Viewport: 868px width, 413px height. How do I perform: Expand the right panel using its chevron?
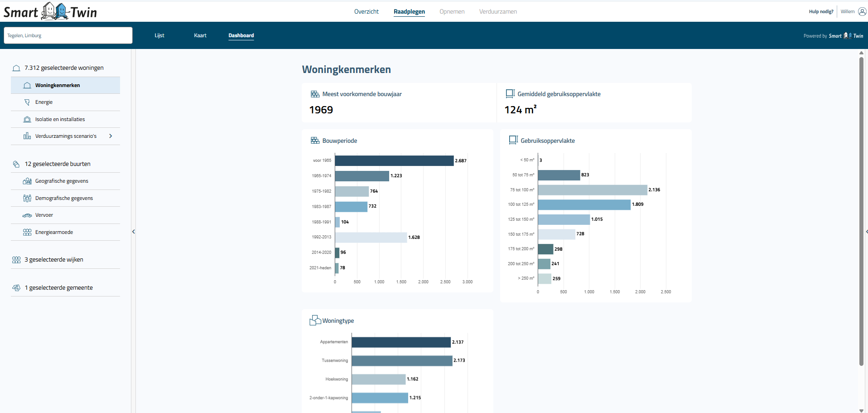point(866,231)
